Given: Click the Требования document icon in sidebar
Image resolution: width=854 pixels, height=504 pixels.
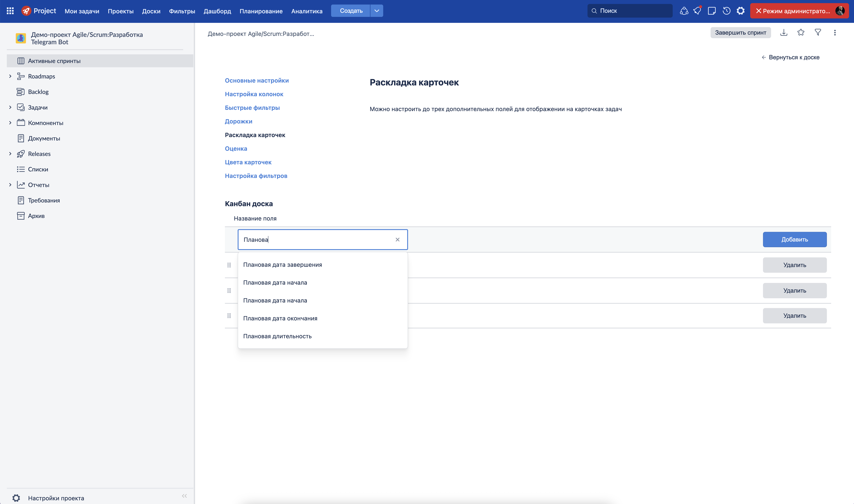Looking at the screenshot, I should coord(21,200).
